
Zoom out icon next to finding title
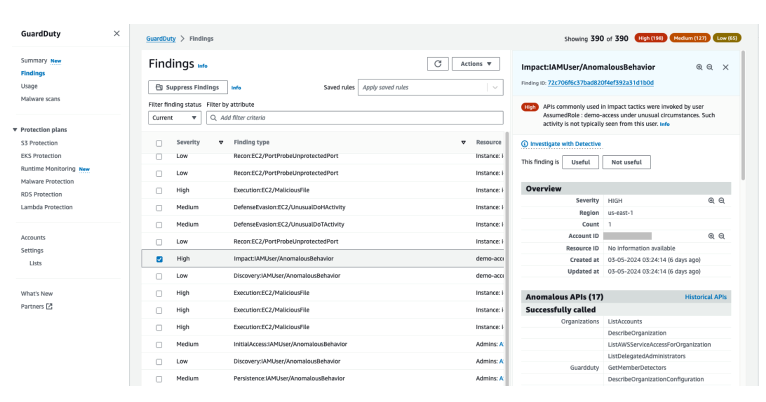click(x=710, y=67)
